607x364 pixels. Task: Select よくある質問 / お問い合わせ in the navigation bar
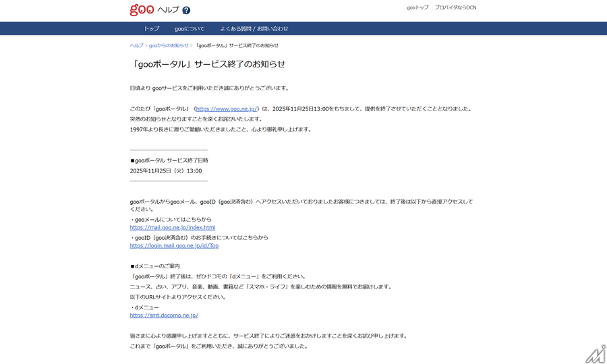(254, 29)
